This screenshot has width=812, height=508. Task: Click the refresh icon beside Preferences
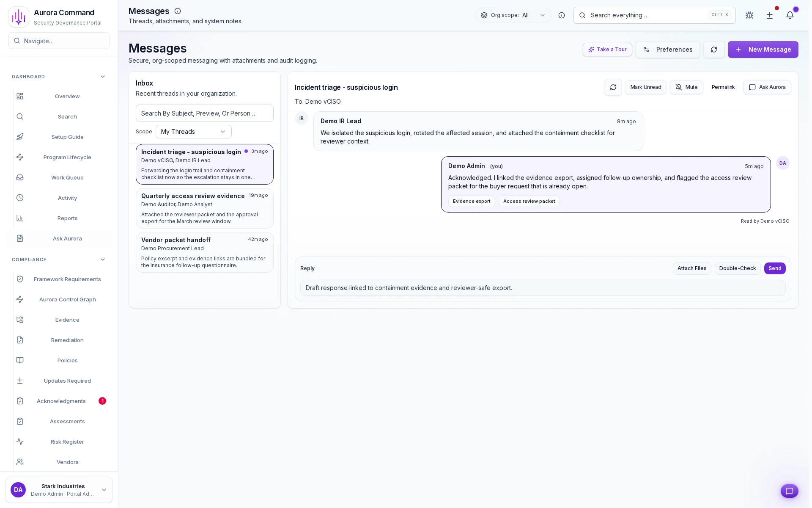click(x=714, y=50)
